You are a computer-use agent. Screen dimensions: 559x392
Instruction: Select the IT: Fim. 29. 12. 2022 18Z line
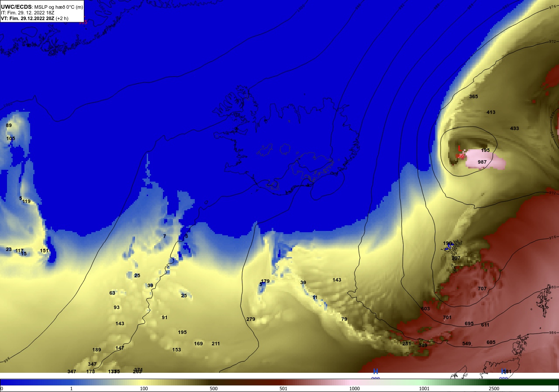point(28,13)
